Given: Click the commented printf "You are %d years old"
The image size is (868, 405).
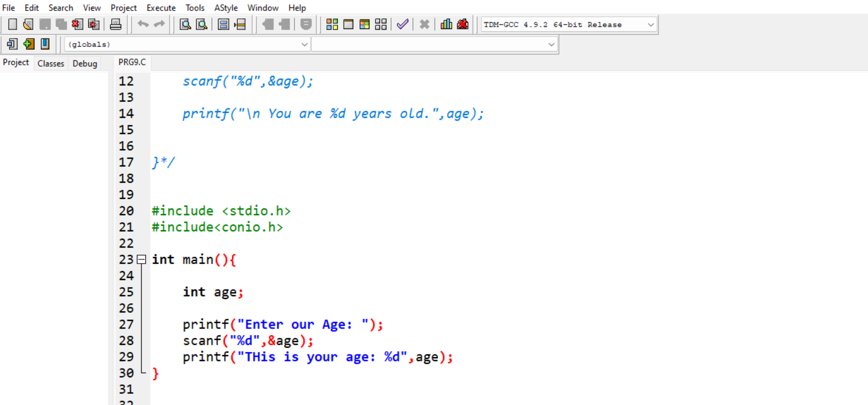Looking at the screenshot, I should click(333, 114).
